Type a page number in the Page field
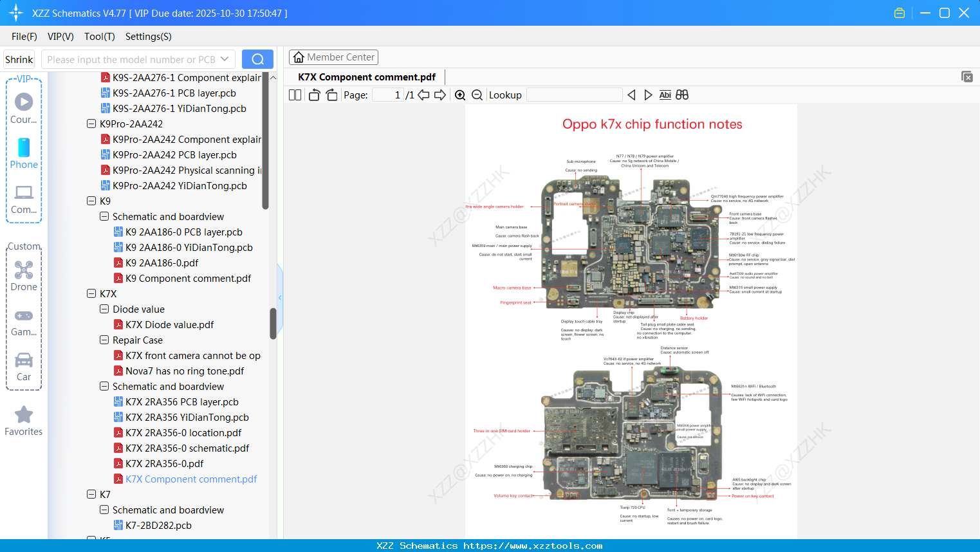Image resolution: width=980 pixels, height=552 pixels. (x=387, y=95)
